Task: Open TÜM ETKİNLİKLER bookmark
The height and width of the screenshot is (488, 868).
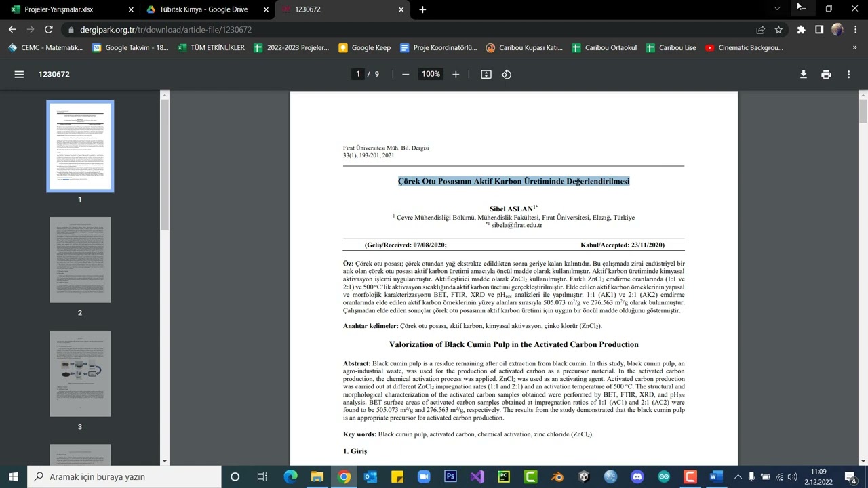Action: click(211, 48)
